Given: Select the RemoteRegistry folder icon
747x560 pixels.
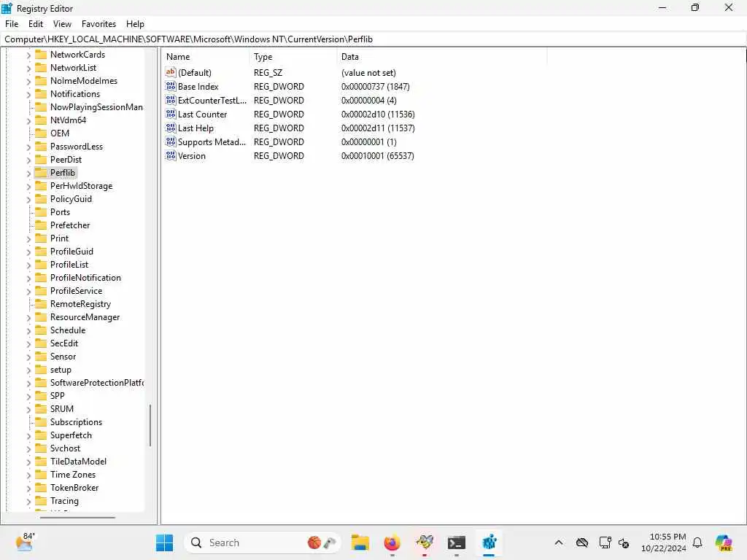Looking at the screenshot, I should point(42,304).
